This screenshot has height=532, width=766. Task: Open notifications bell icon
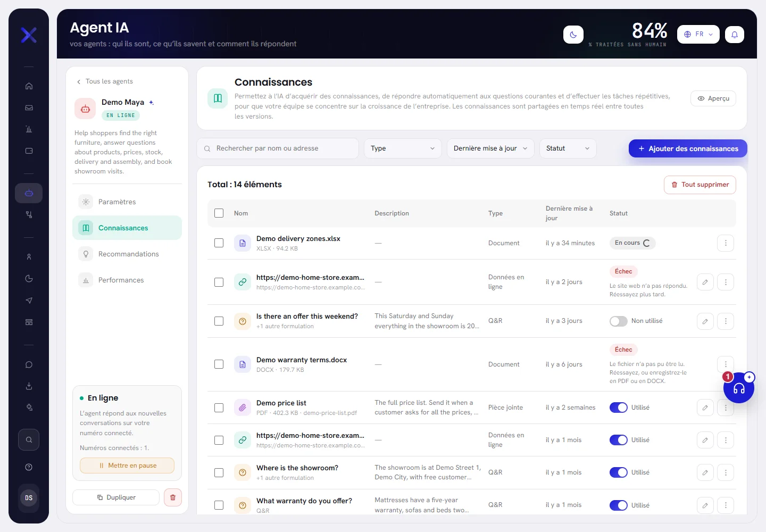click(735, 35)
